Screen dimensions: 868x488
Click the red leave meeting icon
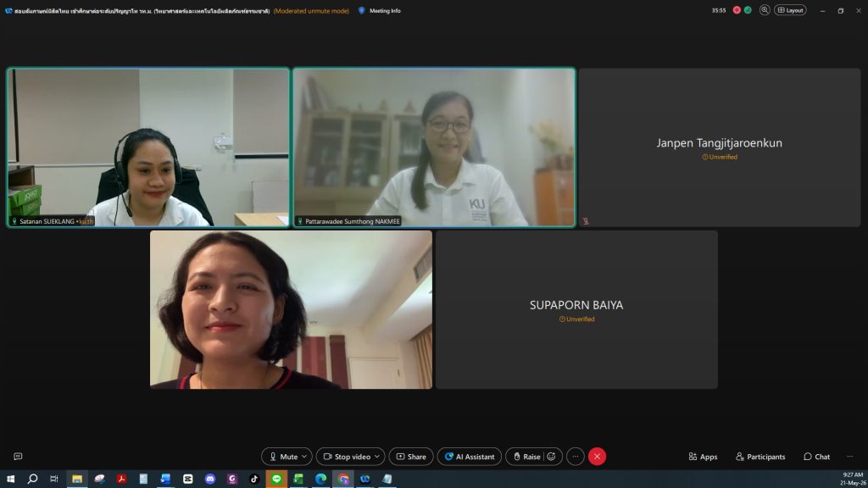pyautogui.click(x=597, y=457)
